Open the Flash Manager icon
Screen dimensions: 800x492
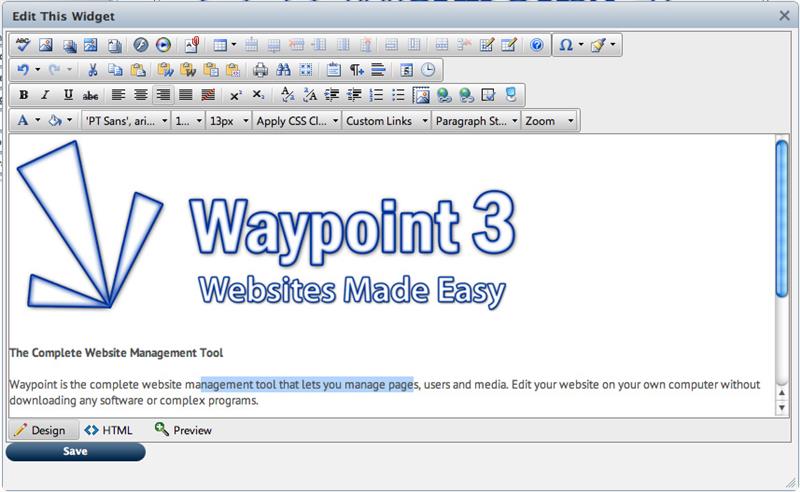pos(141,45)
